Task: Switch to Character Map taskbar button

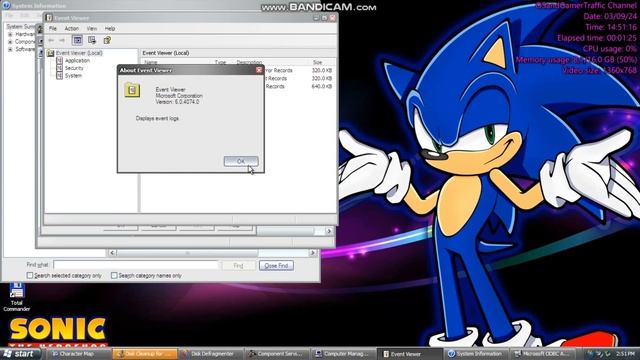Action: 78,353
